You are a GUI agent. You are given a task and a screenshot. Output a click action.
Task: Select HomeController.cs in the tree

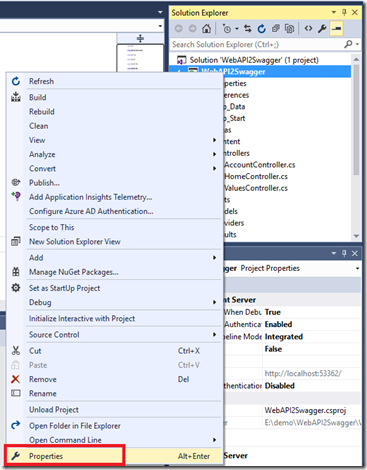pyautogui.click(x=256, y=176)
